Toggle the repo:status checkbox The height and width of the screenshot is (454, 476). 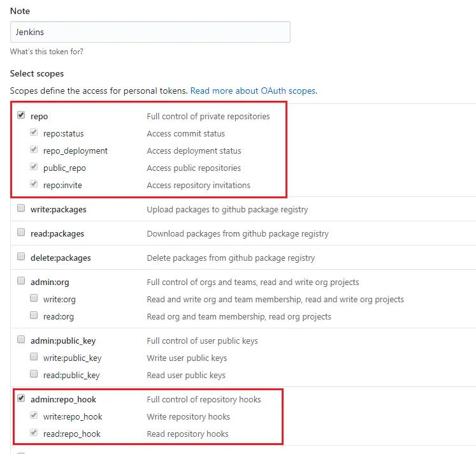pos(34,133)
